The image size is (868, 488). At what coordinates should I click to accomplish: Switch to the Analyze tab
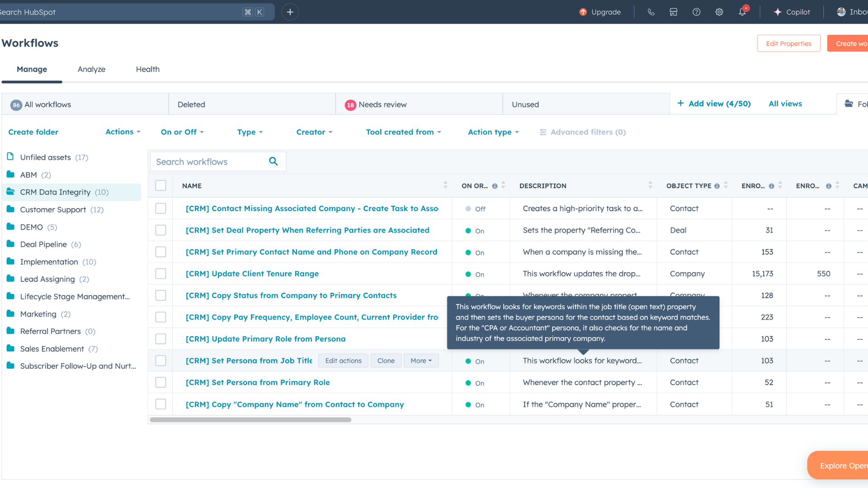[x=91, y=69]
